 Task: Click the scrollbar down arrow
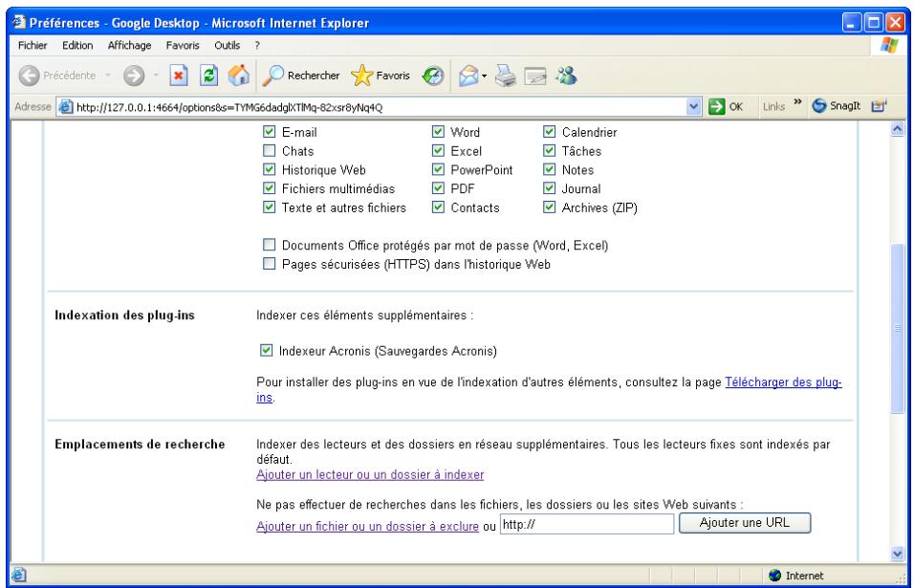point(898,554)
